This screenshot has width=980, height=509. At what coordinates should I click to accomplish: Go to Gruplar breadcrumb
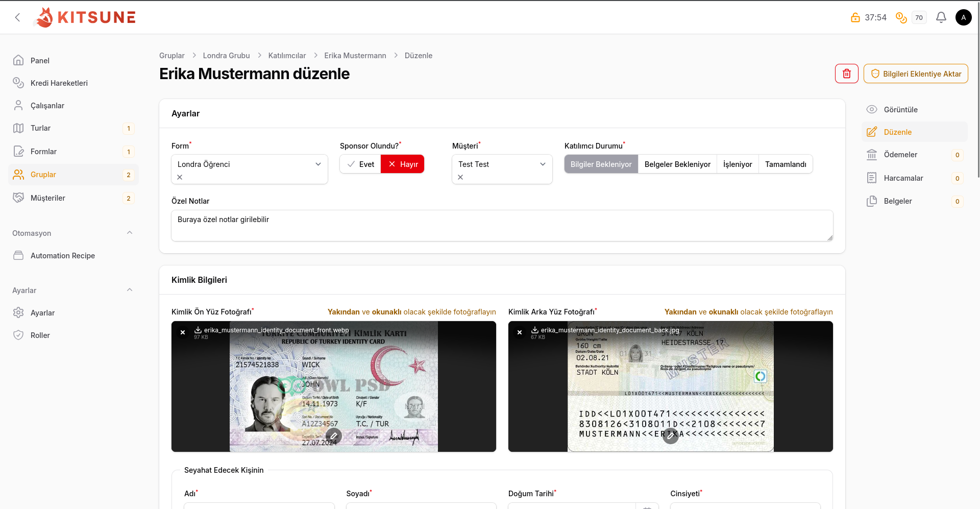pos(172,56)
